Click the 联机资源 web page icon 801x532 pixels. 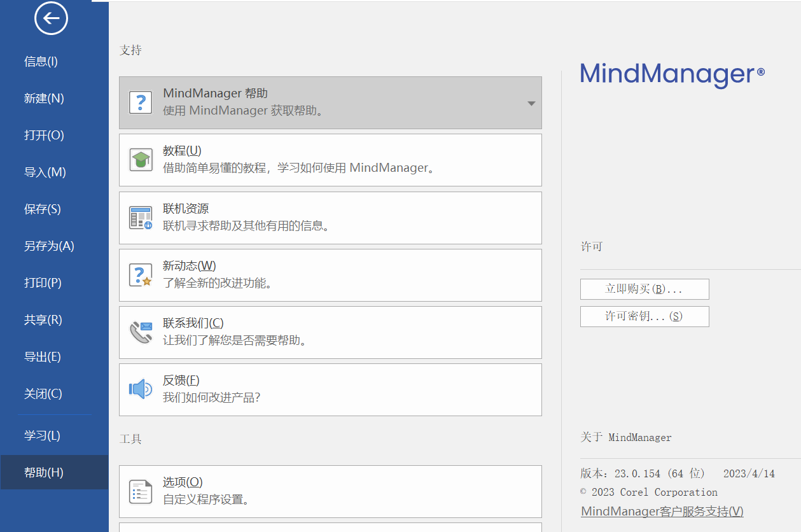pos(141,218)
